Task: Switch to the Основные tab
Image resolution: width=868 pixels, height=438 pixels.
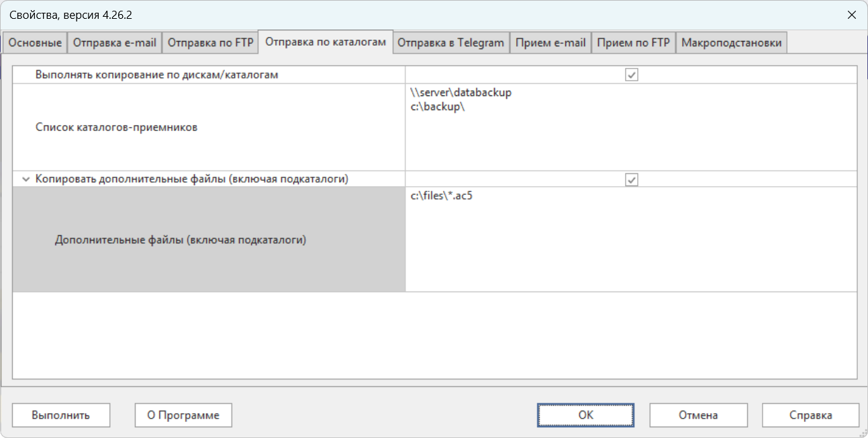Action: 35,43
